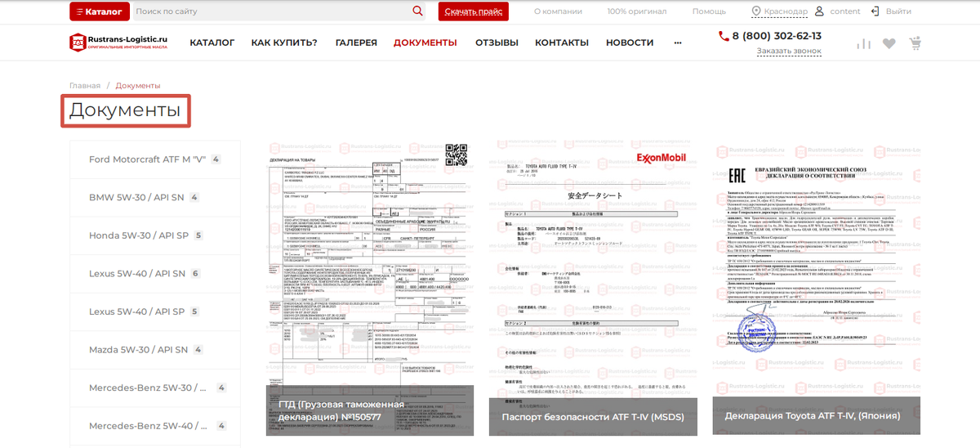The image size is (980, 448).
Task: Click the phone number 8 (800) 302-62-13
Action: tap(777, 36)
